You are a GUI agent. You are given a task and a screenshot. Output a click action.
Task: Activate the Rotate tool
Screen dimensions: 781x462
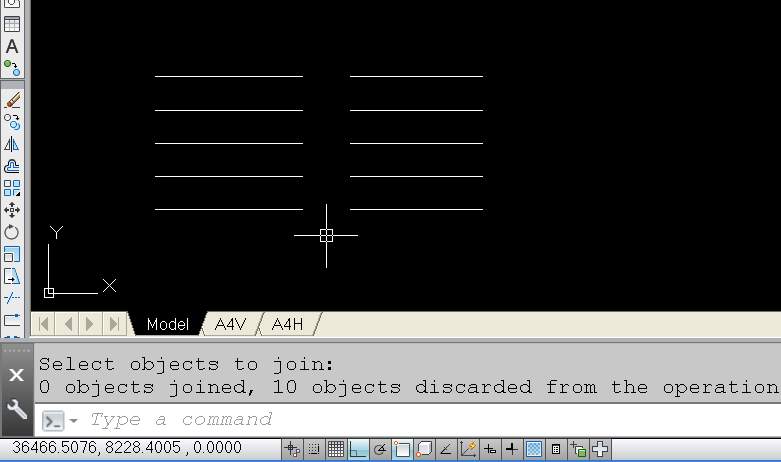pos(12,232)
